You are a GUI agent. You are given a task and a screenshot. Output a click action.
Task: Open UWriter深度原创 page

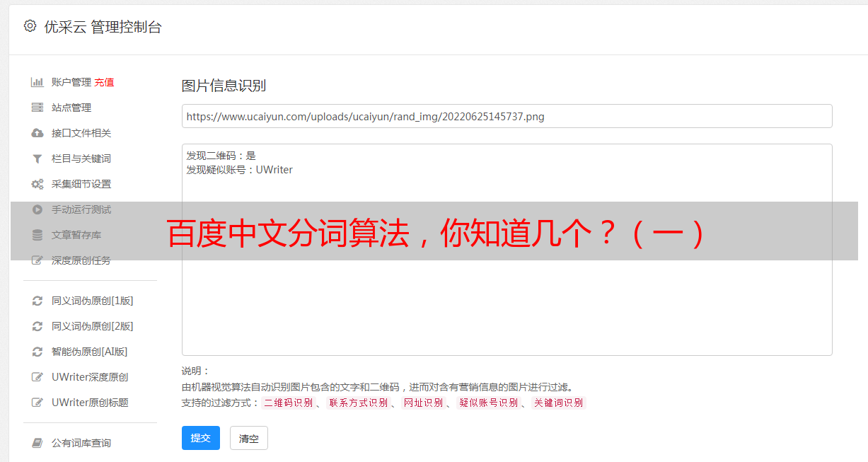click(x=90, y=377)
